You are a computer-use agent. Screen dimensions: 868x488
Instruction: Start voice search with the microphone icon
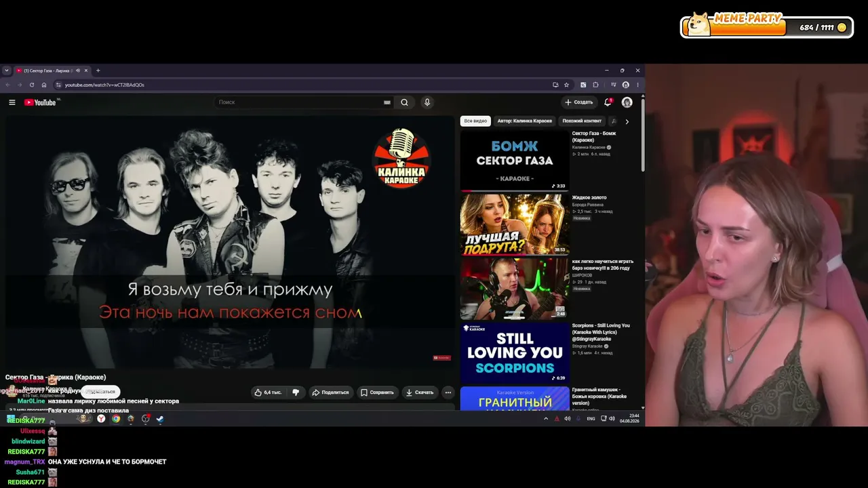tap(427, 102)
